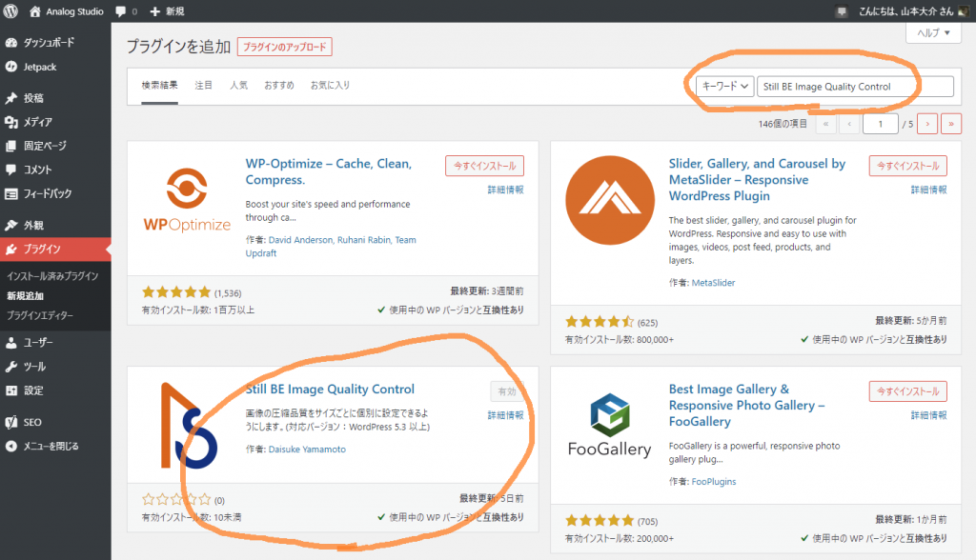This screenshot has width=976, height=560.
Task: Click the MetaSlider plugin logo
Action: (610, 200)
